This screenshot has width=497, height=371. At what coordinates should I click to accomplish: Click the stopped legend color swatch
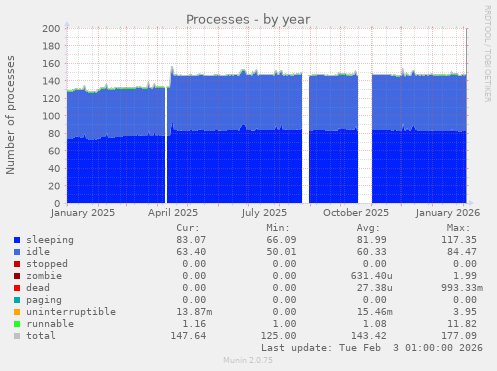(17, 264)
